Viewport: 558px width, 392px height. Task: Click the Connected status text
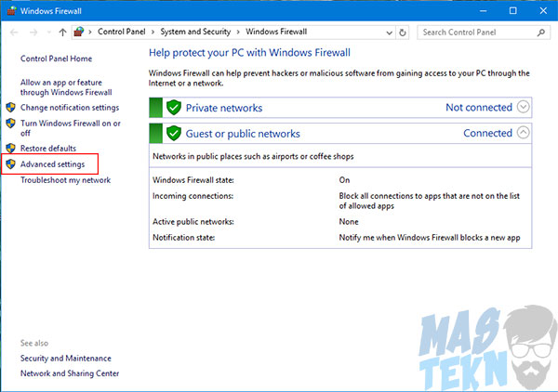coord(487,133)
